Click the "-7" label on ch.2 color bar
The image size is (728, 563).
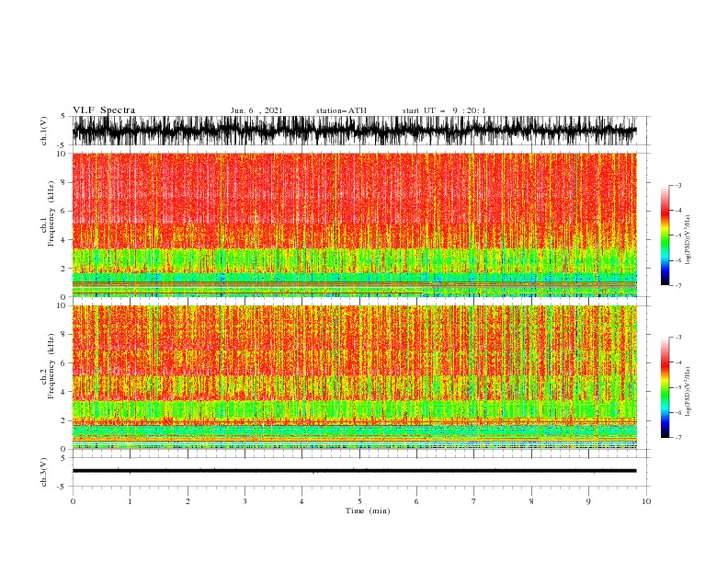tap(677, 437)
